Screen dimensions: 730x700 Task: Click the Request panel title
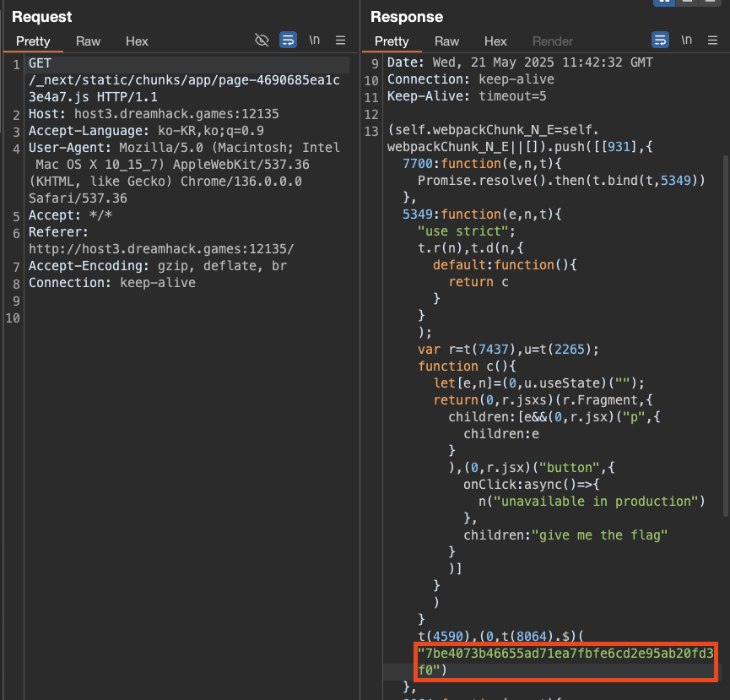[42, 17]
